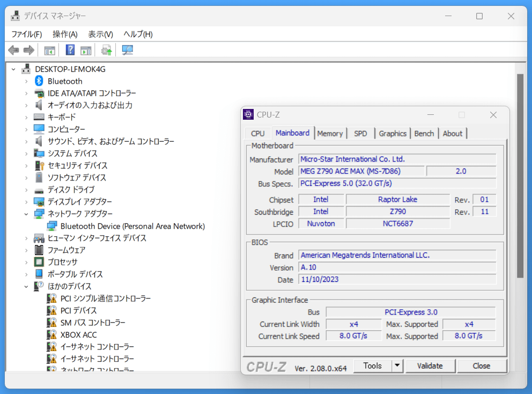Image resolution: width=532 pixels, height=394 pixels.
Task: Collapse the ほかのデバイス category arrow
Action: point(26,286)
